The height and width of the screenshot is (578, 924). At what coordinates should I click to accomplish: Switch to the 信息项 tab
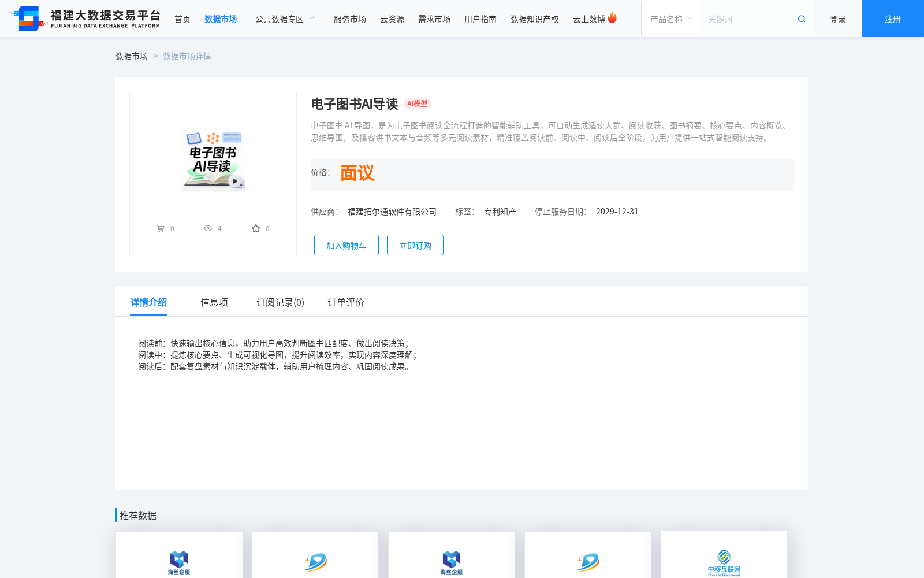[x=214, y=302]
